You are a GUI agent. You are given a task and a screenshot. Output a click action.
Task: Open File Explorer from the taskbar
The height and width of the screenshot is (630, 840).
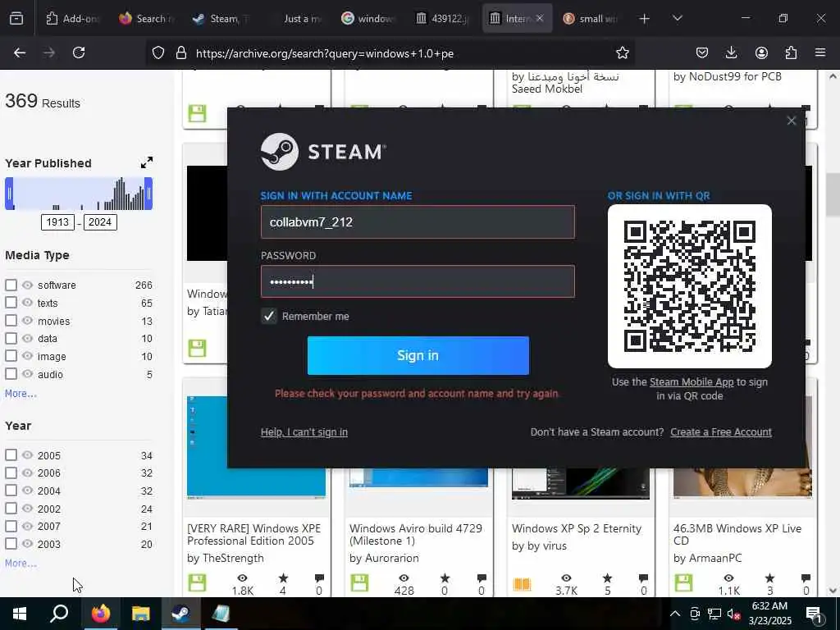[x=140, y=614]
